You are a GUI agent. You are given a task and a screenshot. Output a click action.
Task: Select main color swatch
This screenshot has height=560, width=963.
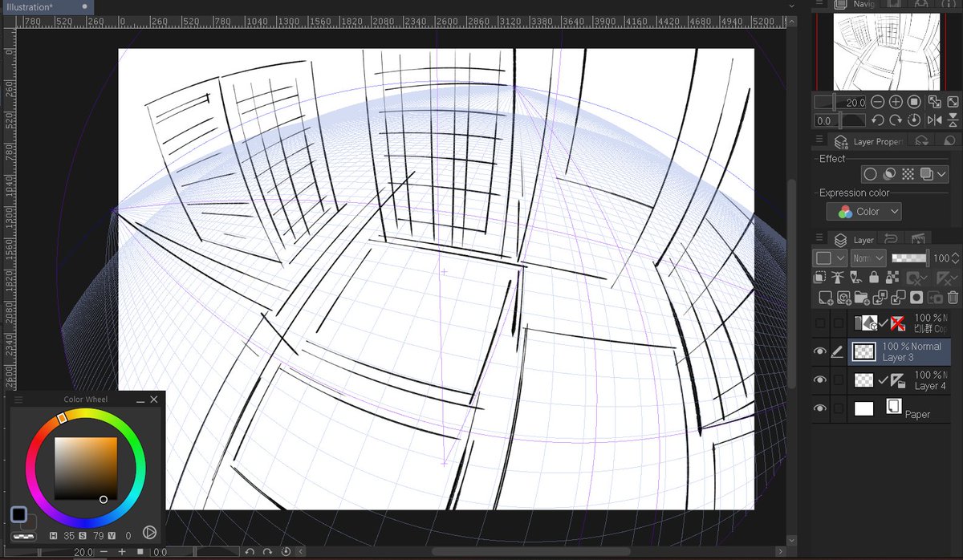(x=18, y=514)
